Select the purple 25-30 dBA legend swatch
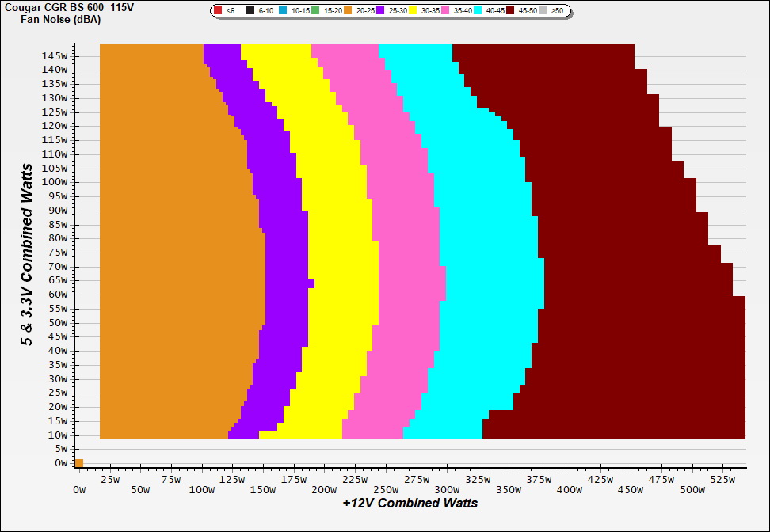 coord(381,11)
